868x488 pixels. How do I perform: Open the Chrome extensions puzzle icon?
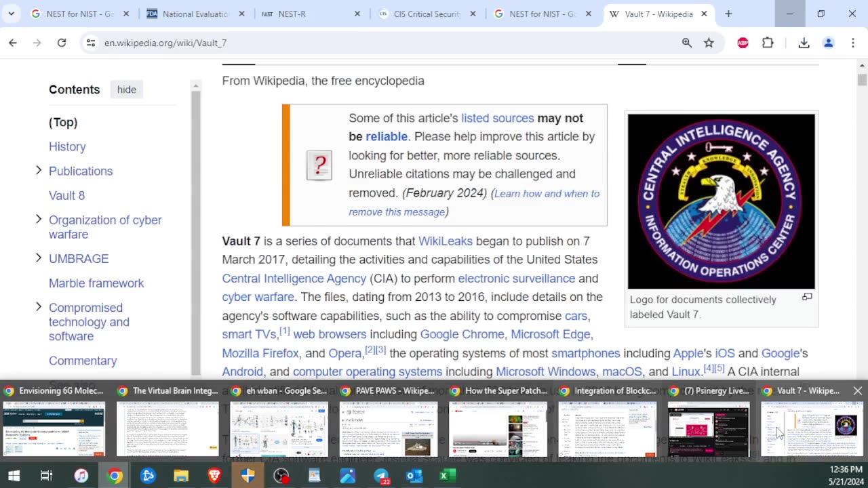point(768,43)
